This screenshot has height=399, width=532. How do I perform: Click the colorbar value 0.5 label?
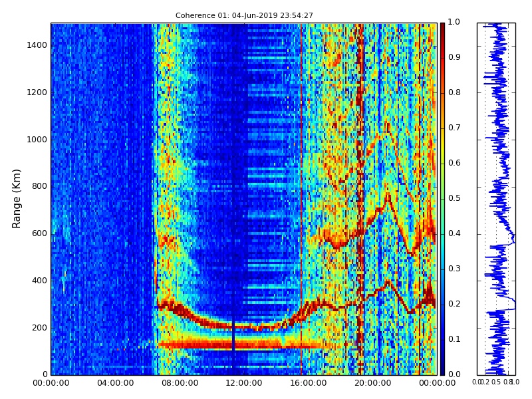(454, 198)
